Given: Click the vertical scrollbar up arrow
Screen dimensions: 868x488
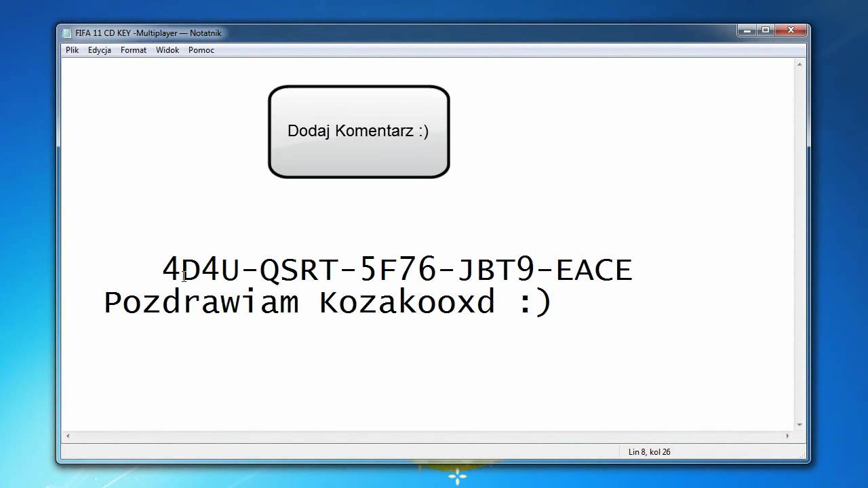Looking at the screenshot, I should (800, 64).
